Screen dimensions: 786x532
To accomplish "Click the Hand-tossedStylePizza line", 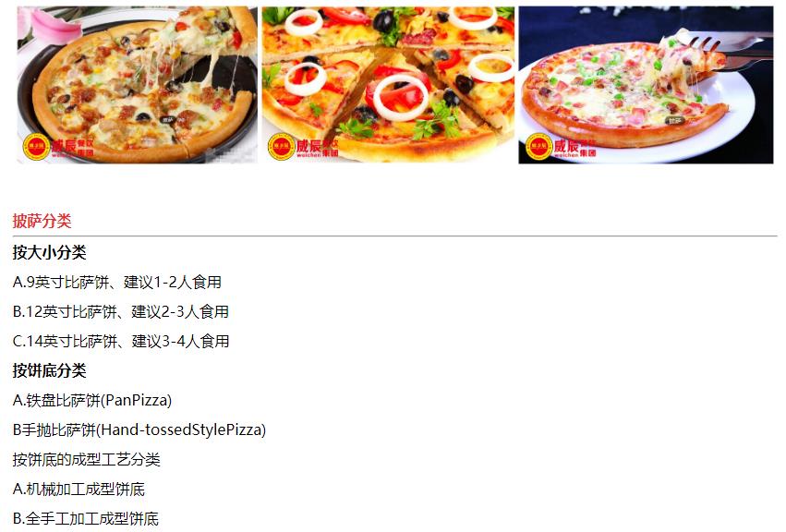I will click(x=139, y=429).
